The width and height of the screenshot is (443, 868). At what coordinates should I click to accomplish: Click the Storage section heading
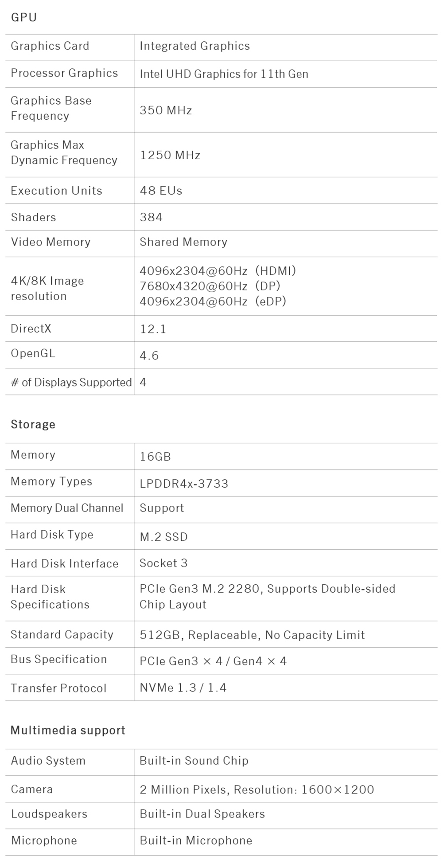33,424
